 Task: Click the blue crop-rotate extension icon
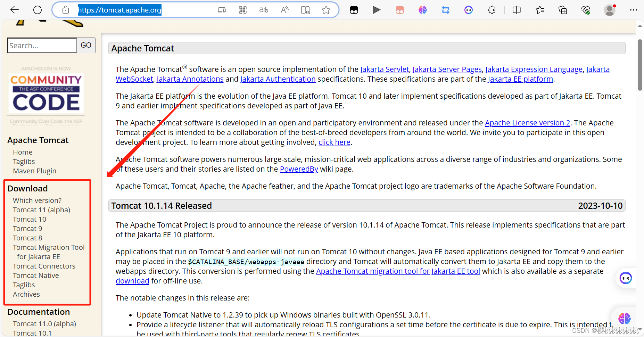(x=446, y=10)
